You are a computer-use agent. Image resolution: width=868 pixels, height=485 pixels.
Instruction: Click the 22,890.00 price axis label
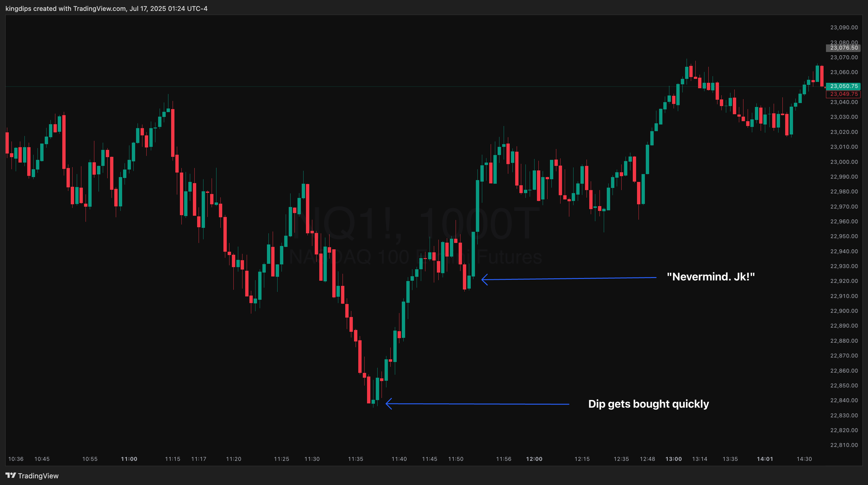[844, 326]
